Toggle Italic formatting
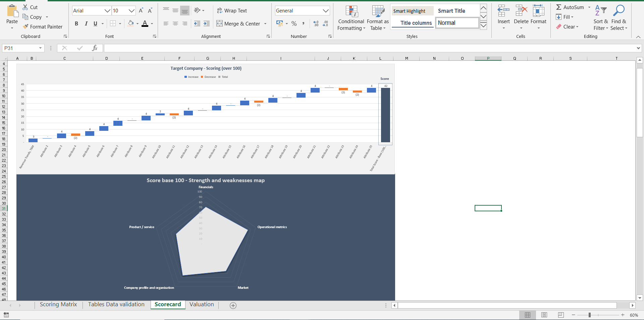 [86, 23]
